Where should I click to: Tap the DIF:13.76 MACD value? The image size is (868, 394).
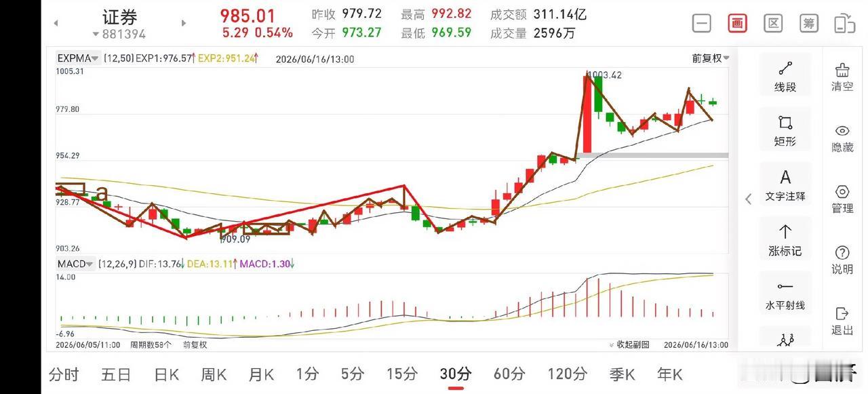tap(161, 264)
